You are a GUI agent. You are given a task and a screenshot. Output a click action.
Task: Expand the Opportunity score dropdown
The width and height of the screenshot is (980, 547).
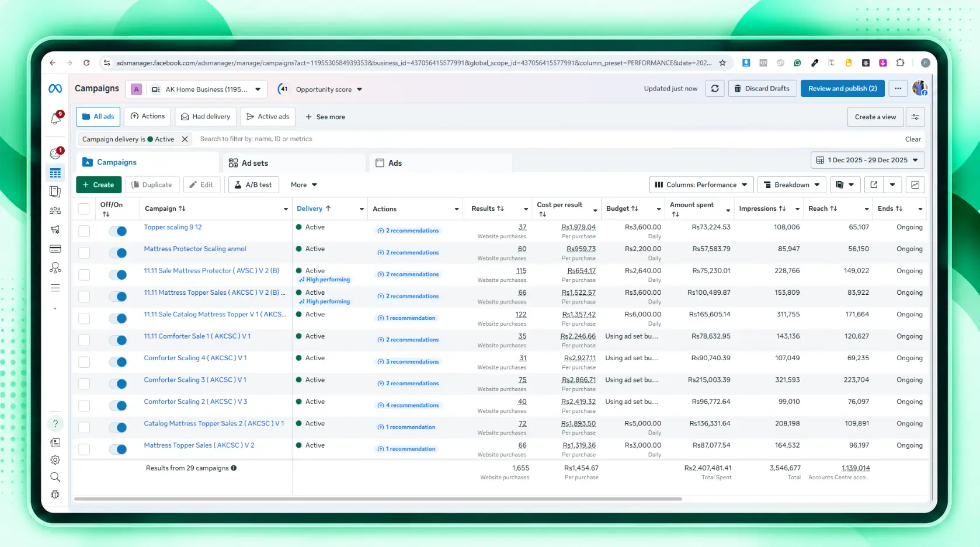click(x=329, y=89)
